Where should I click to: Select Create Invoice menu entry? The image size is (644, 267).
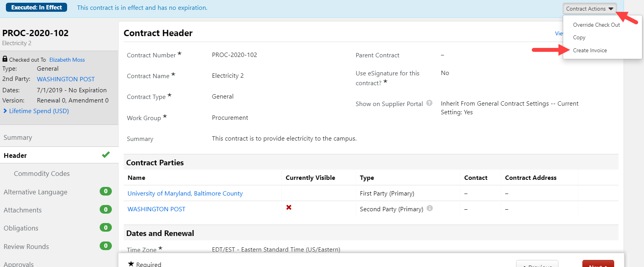[x=590, y=50]
